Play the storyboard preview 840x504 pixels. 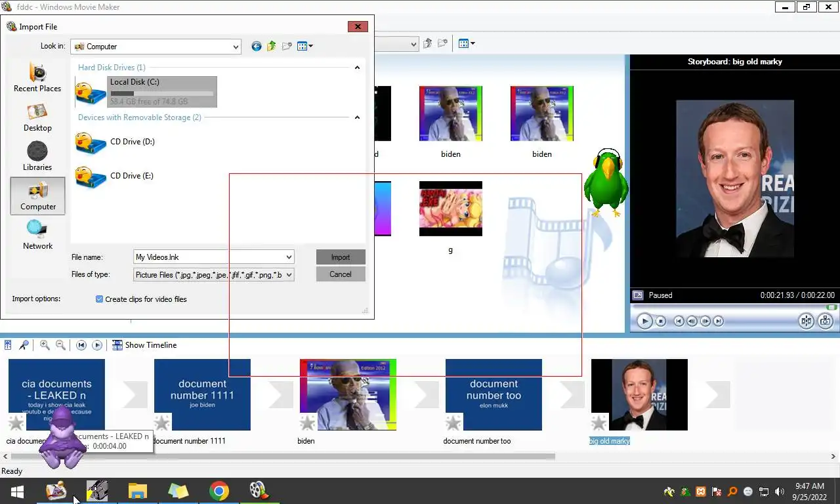(x=644, y=321)
